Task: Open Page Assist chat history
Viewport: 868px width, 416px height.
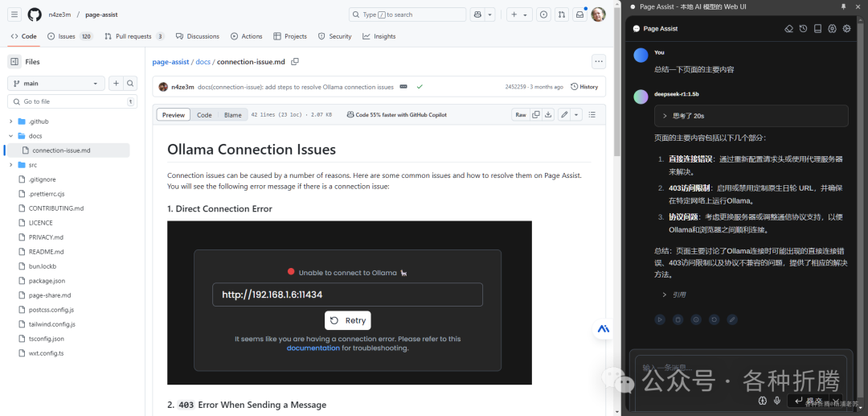Action: click(803, 29)
